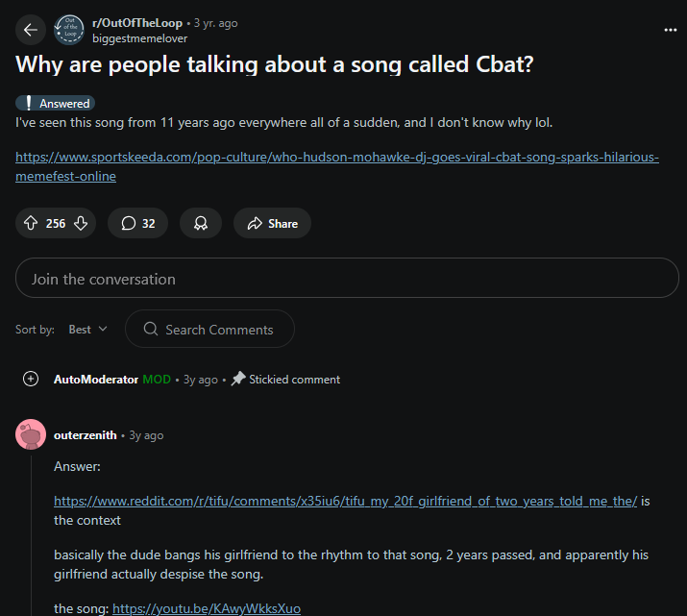Upvote the Cbat post
Screen dimensions: 687x616
pyautogui.click(x=31, y=223)
